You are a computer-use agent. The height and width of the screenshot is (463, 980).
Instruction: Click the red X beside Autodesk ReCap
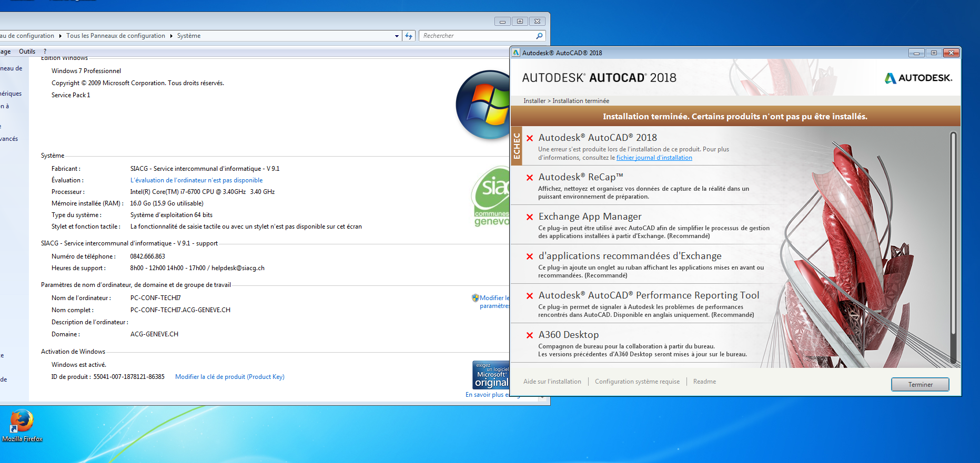[530, 178]
